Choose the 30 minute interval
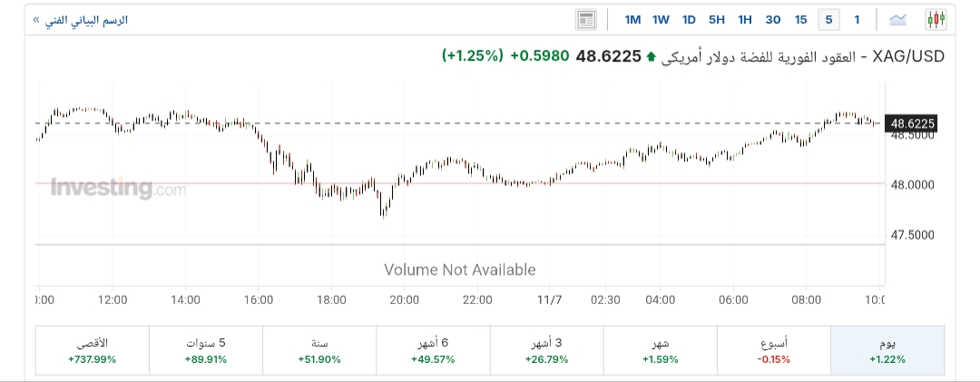The image size is (980, 382). [x=773, y=19]
